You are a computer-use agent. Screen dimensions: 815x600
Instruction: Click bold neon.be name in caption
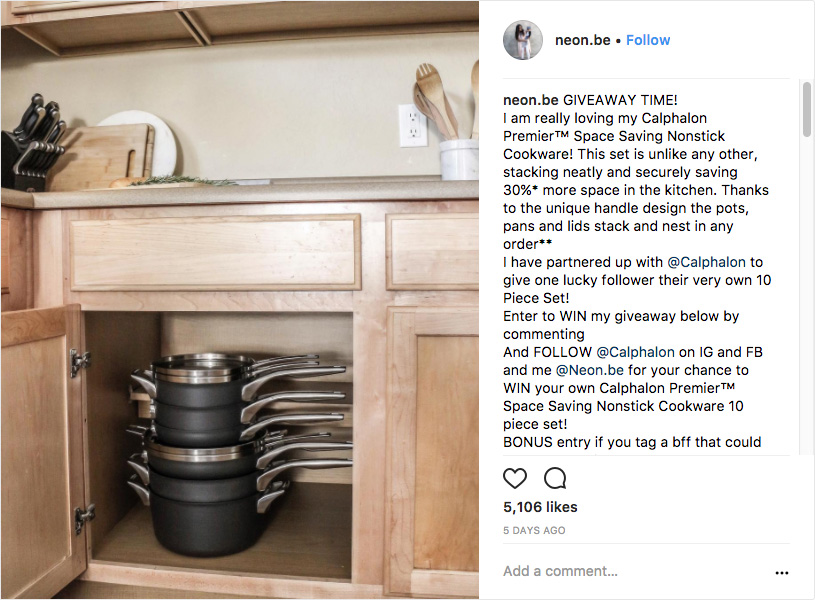[x=531, y=100]
